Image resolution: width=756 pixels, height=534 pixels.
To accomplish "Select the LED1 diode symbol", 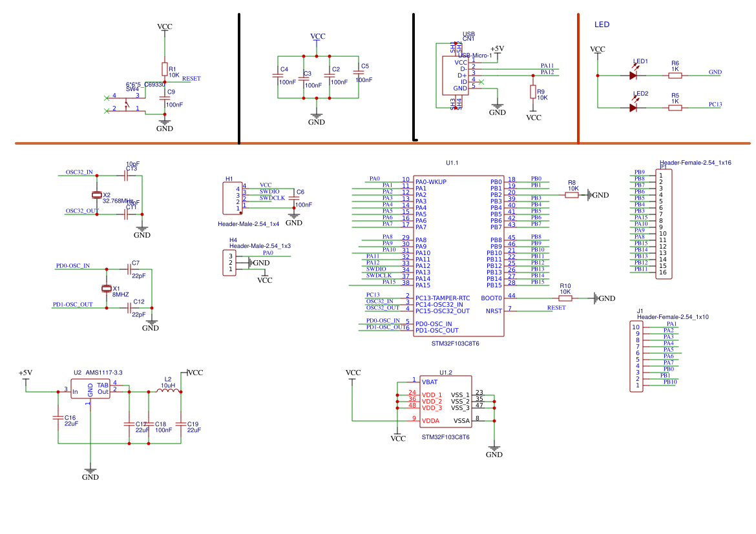I will (x=633, y=75).
